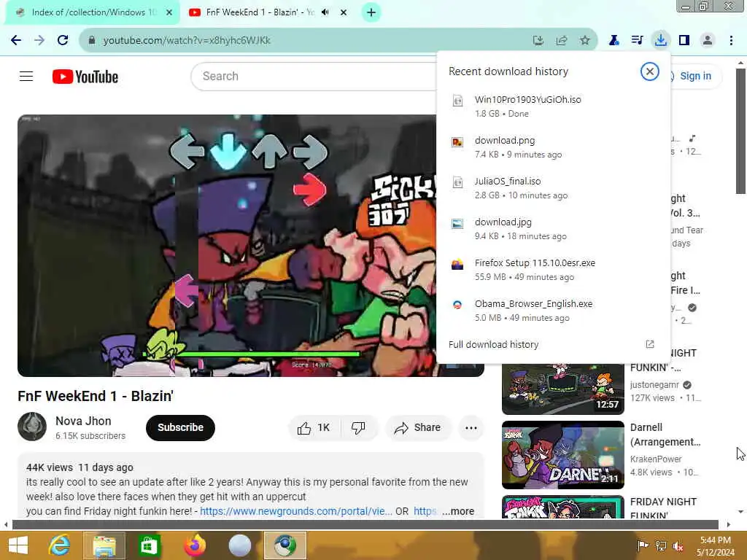This screenshot has width=747, height=560.
Task: Click the browser forward arrow
Action: (x=39, y=41)
